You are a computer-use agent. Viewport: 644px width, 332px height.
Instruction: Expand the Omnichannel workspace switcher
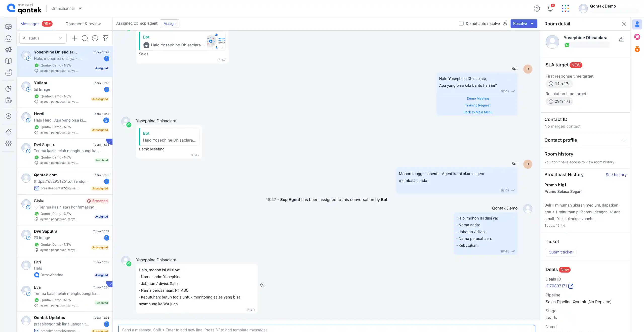tap(80, 8)
